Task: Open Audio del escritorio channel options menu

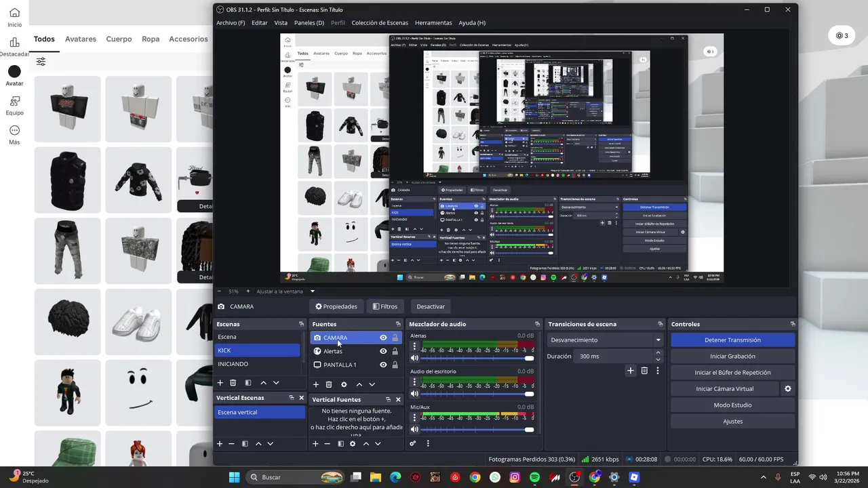Action: point(414,382)
